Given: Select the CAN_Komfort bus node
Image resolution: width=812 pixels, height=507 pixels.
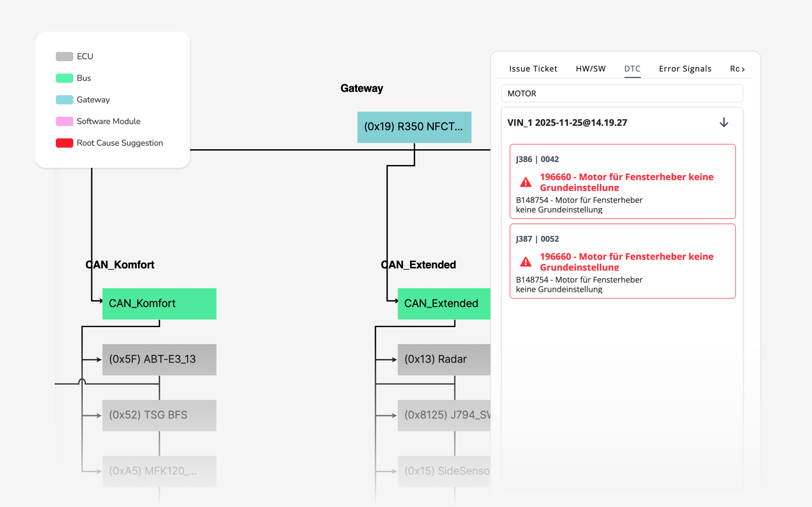Looking at the screenshot, I should (x=159, y=304).
